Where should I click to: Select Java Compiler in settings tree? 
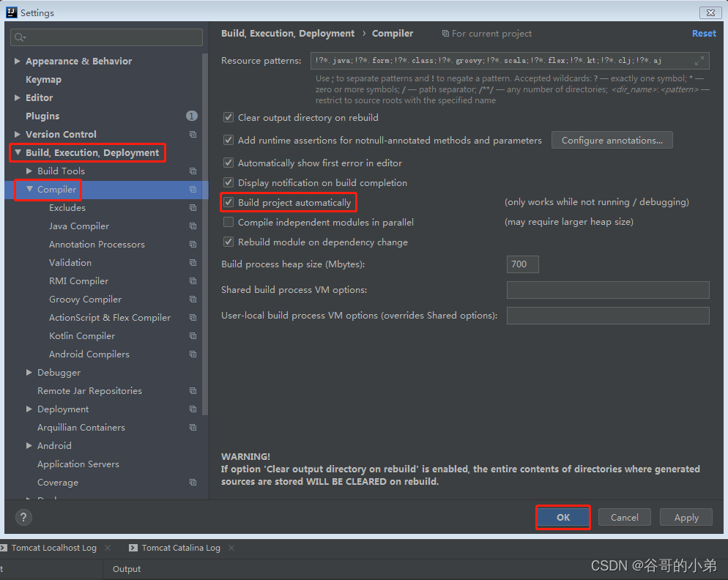pyautogui.click(x=79, y=226)
